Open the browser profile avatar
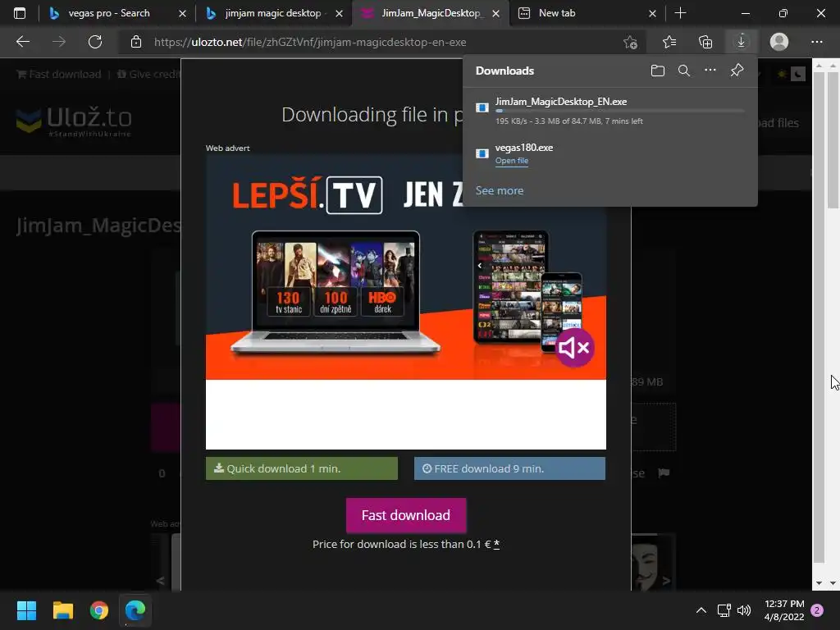The image size is (840, 630). [x=779, y=42]
